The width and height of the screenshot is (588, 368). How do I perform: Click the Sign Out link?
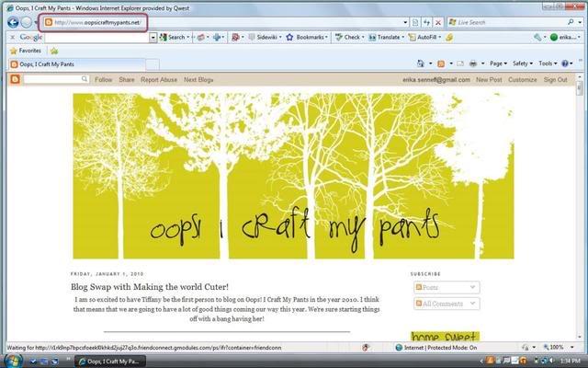pos(555,80)
